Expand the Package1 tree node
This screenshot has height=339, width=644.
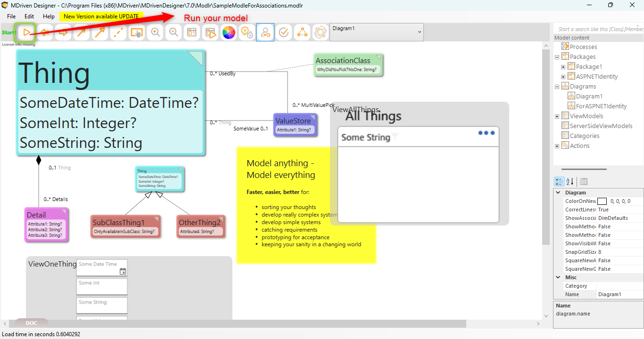tap(563, 67)
